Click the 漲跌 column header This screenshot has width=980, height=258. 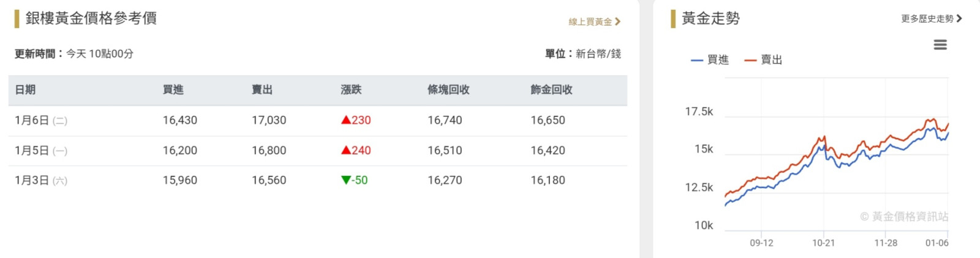coord(351,89)
